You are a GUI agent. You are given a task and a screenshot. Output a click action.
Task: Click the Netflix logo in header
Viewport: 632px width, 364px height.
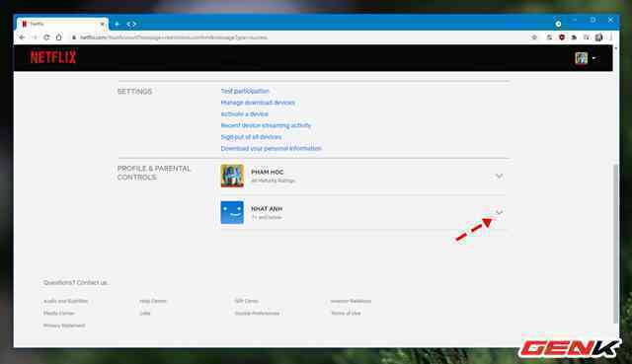(53, 57)
